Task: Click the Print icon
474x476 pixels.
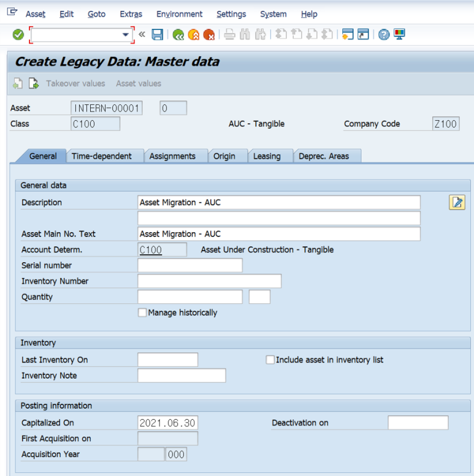Action: [x=229, y=34]
